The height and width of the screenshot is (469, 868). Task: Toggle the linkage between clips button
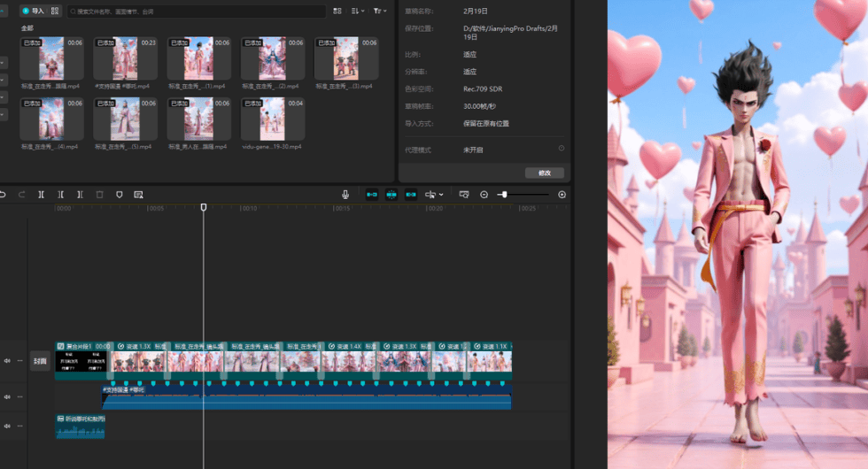[x=411, y=195]
